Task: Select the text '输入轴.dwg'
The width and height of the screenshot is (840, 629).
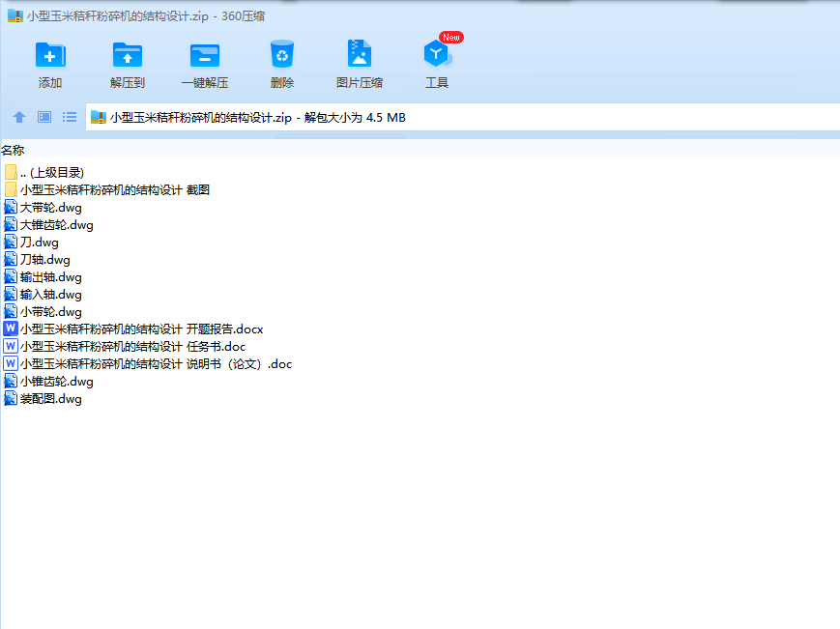Action: (51, 295)
